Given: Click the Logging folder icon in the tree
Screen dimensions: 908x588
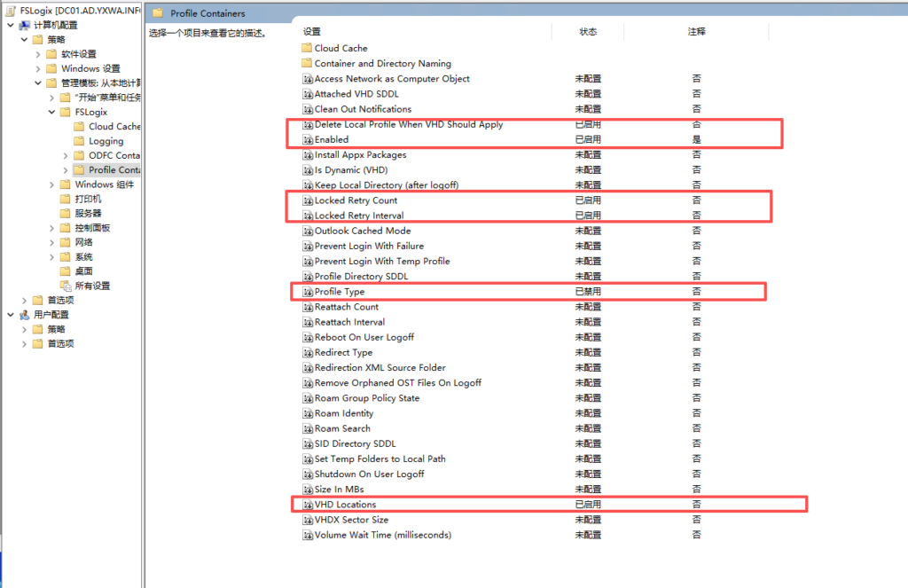Looking at the screenshot, I should (x=80, y=141).
